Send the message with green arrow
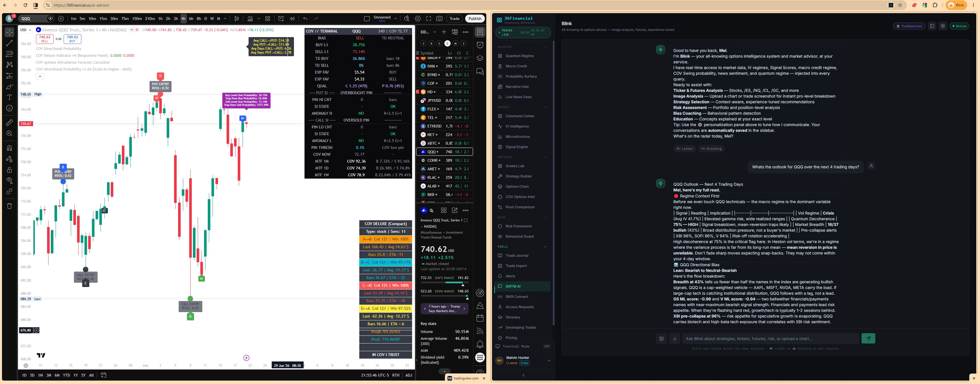 point(868,338)
